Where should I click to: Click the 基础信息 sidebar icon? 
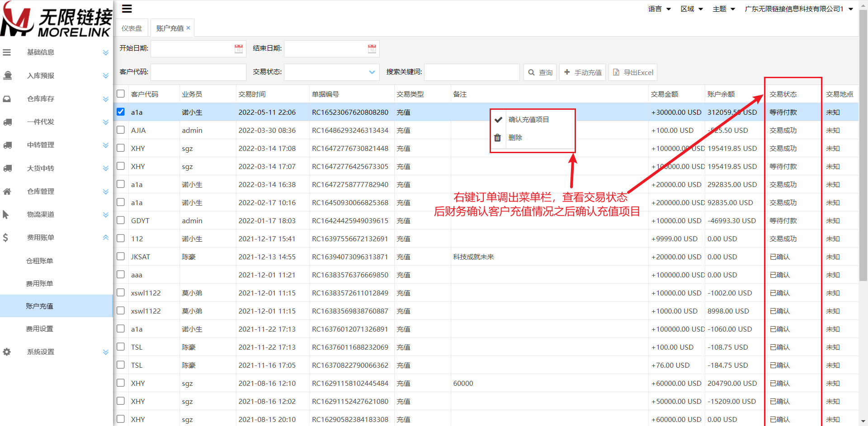coord(7,52)
